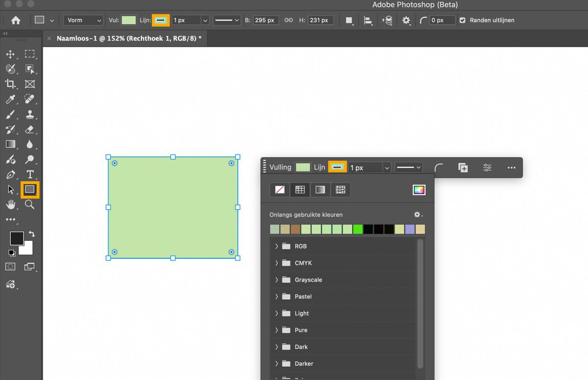The image size is (588, 380).
Task: Toggle the Randen uitlijnen checkbox
Action: pos(463,20)
